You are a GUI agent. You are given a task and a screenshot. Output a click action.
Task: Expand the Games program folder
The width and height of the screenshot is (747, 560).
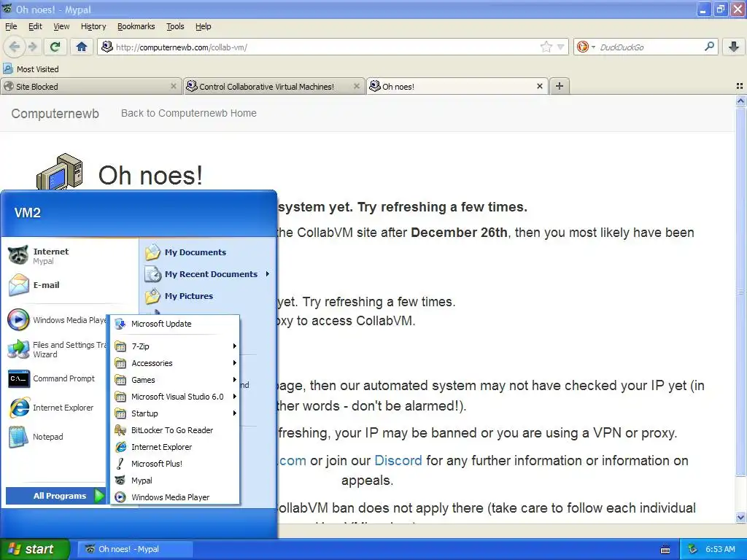click(x=175, y=379)
